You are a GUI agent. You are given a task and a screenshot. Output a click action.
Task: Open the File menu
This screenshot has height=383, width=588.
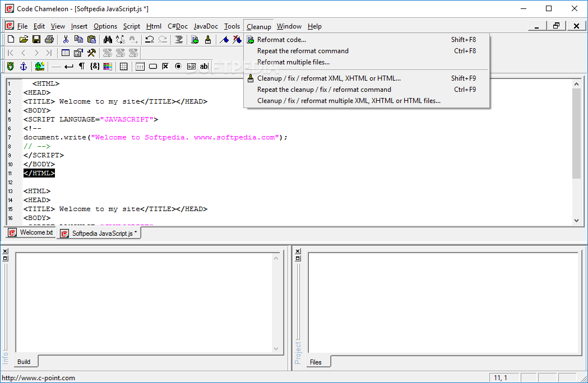[x=22, y=26]
